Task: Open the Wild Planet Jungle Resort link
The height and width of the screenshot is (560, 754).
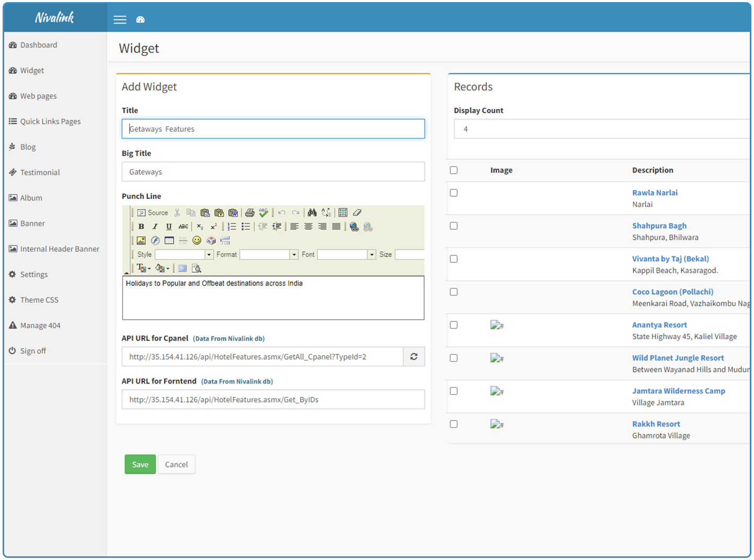Action: pyautogui.click(x=678, y=358)
